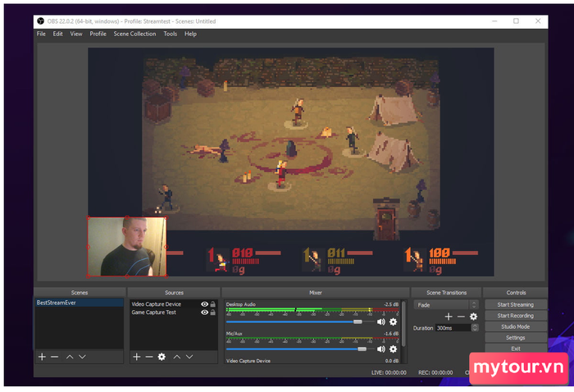Click Start Recording button
Viewport: 574px width, 392px height.
point(516,316)
